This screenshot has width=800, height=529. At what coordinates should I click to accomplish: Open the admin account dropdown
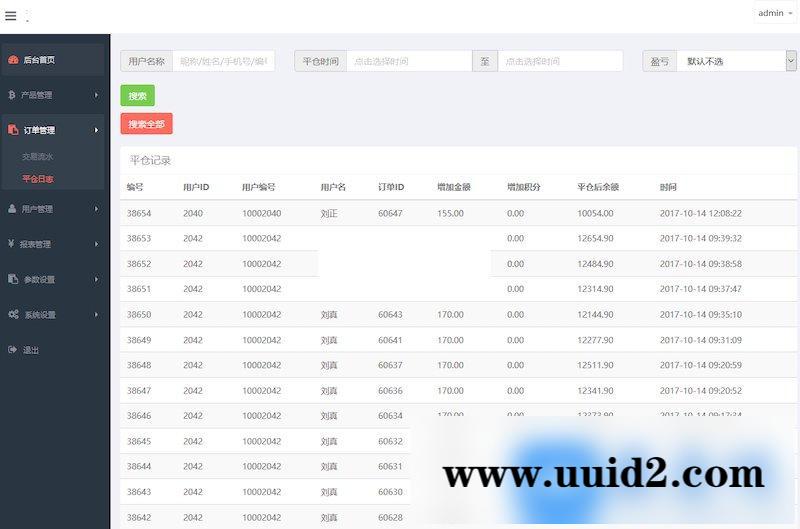775,13
